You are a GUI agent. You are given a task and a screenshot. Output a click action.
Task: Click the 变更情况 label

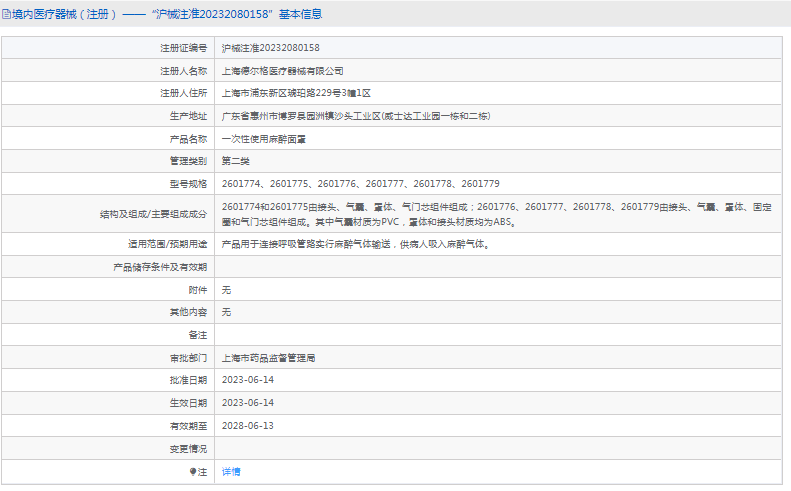(x=188, y=449)
